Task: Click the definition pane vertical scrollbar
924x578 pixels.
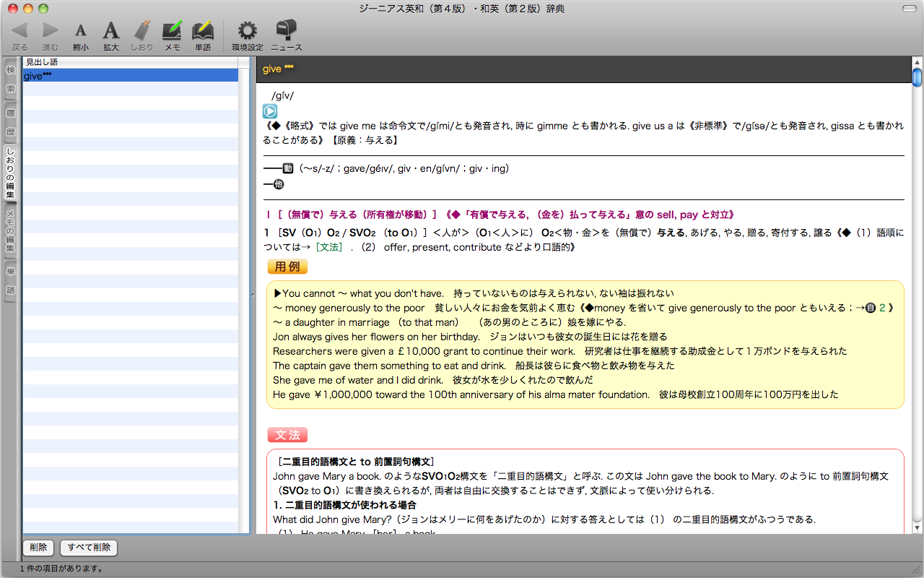Action: tap(917, 289)
